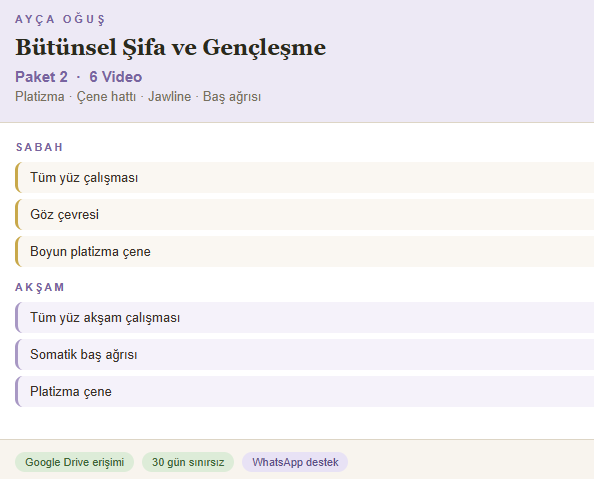
Task: Click the Platizma · Çene hattı tags line
Action: click(138, 97)
